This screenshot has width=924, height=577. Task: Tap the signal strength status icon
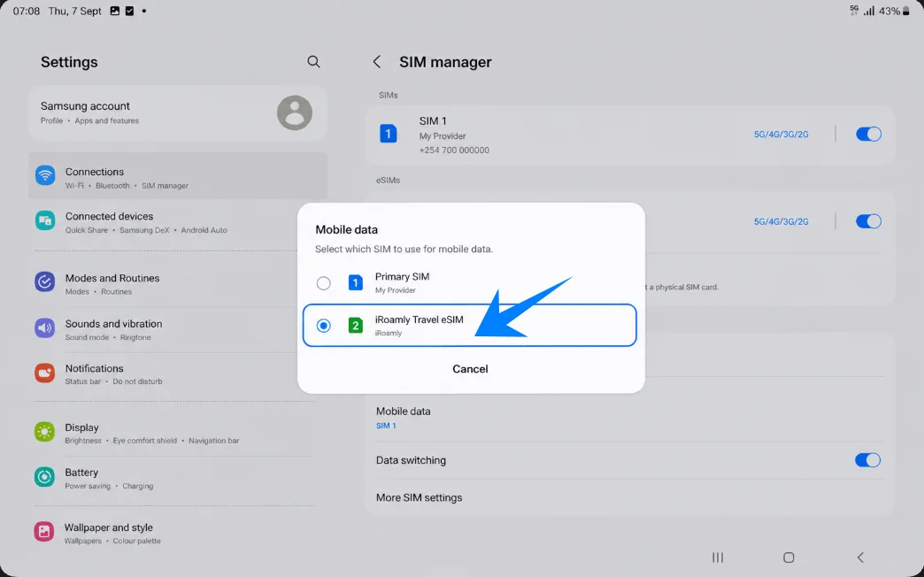tap(869, 11)
